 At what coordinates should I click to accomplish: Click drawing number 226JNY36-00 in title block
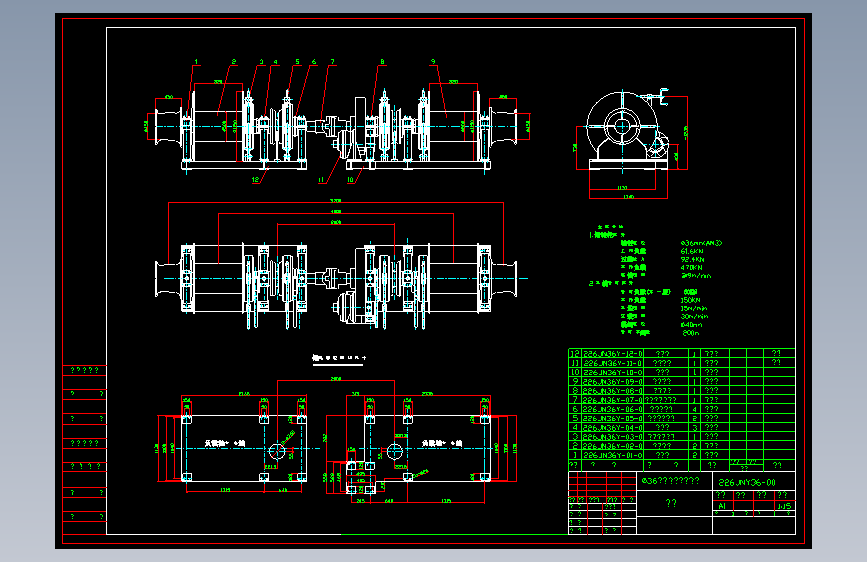click(x=746, y=482)
